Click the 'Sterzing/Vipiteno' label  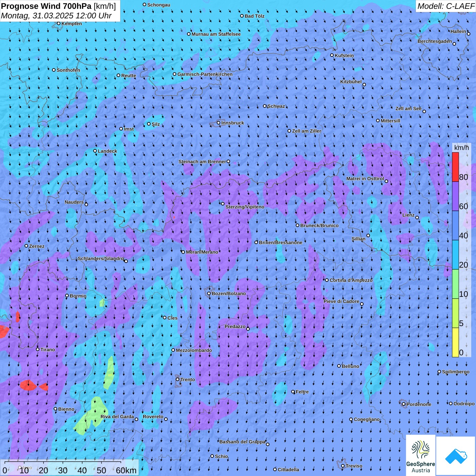(x=245, y=207)
